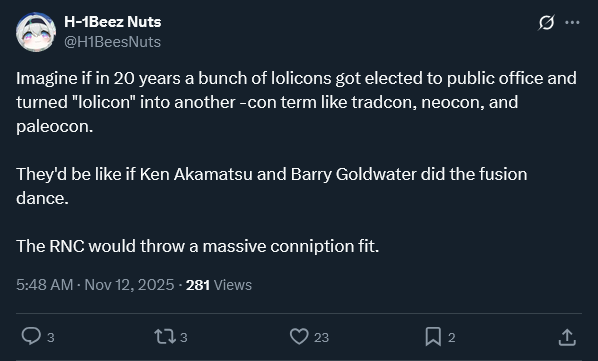Open the three-dot more options menu
The height and width of the screenshot is (361, 598).
pos(572,22)
